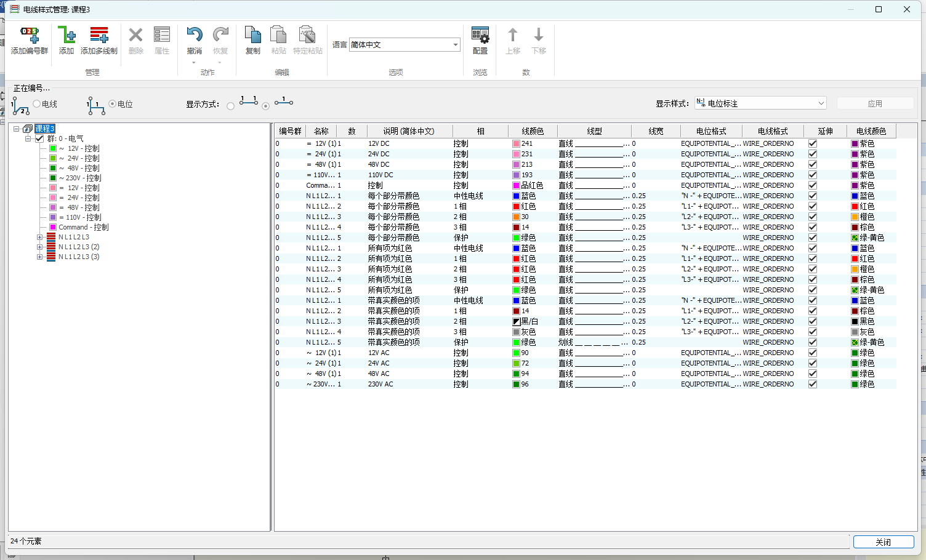Viewport: 926px width, 560px height.
Task: Open the 语言 language dropdown
Action: pos(455,45)
